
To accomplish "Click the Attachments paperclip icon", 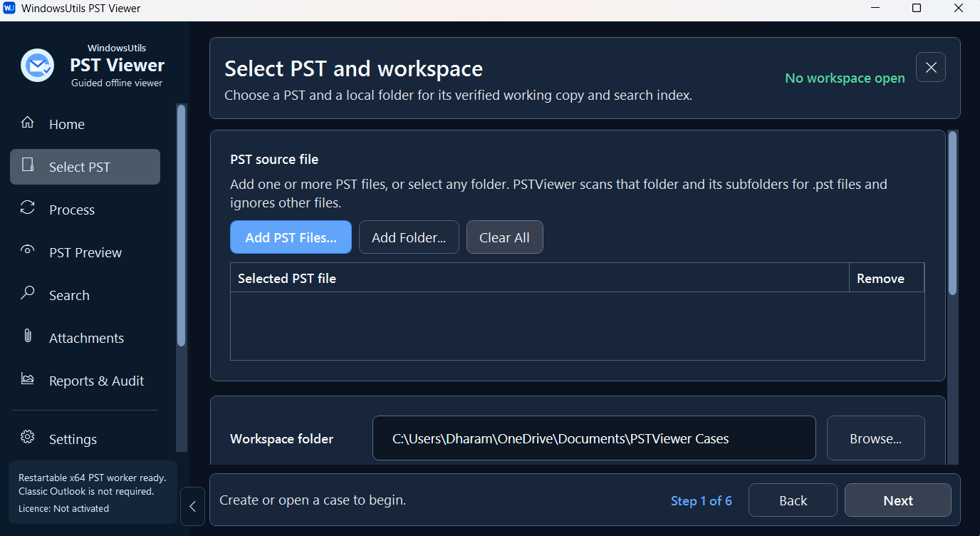I will pos(28,336).
